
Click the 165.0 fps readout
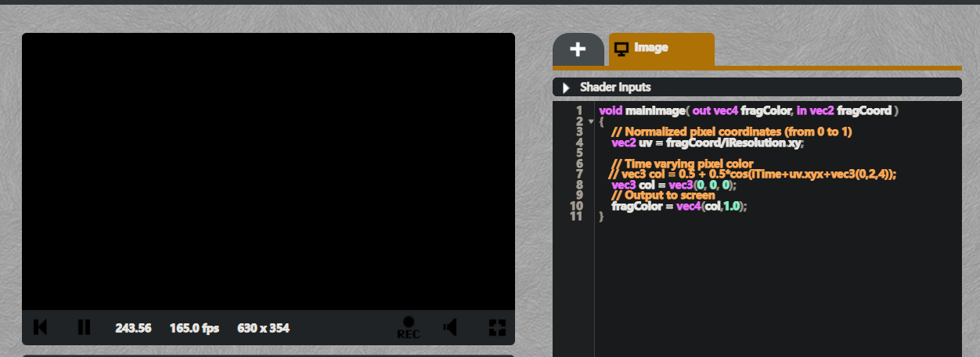[194, 328]
